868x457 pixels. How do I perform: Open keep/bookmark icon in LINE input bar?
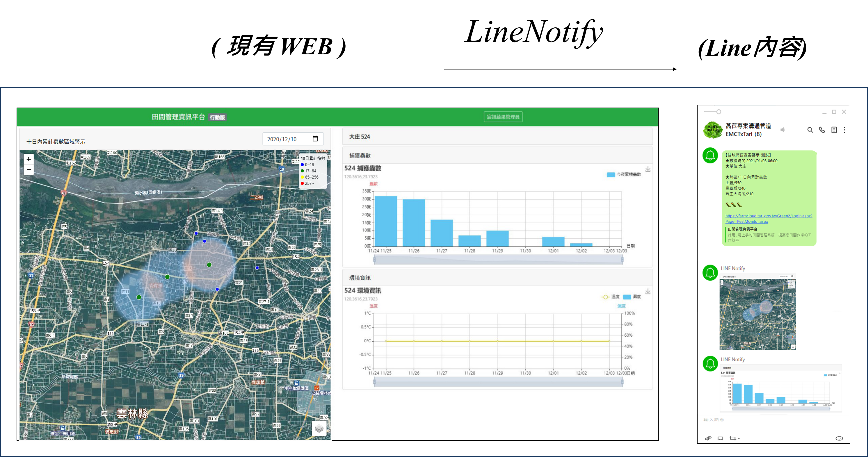point(721,438)
